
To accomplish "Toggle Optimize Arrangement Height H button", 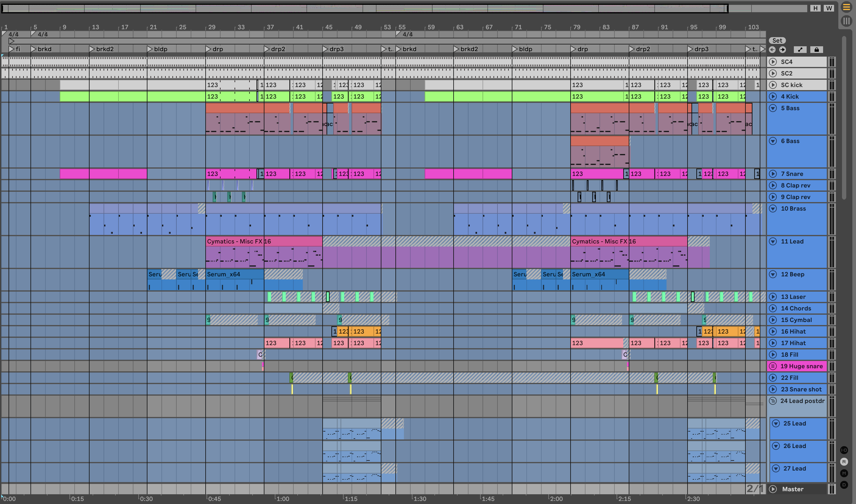I will (x=815, y=8).
